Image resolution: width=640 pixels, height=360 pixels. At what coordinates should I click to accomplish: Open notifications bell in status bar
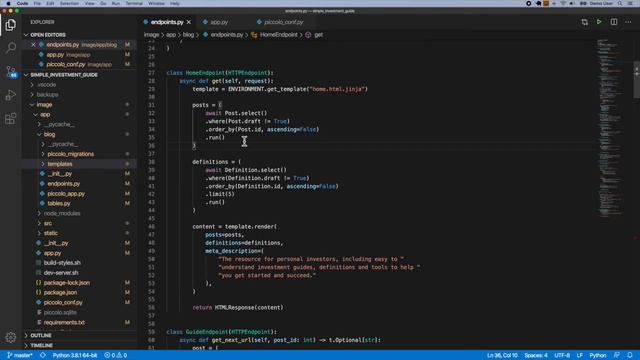[x=630, y=355]
